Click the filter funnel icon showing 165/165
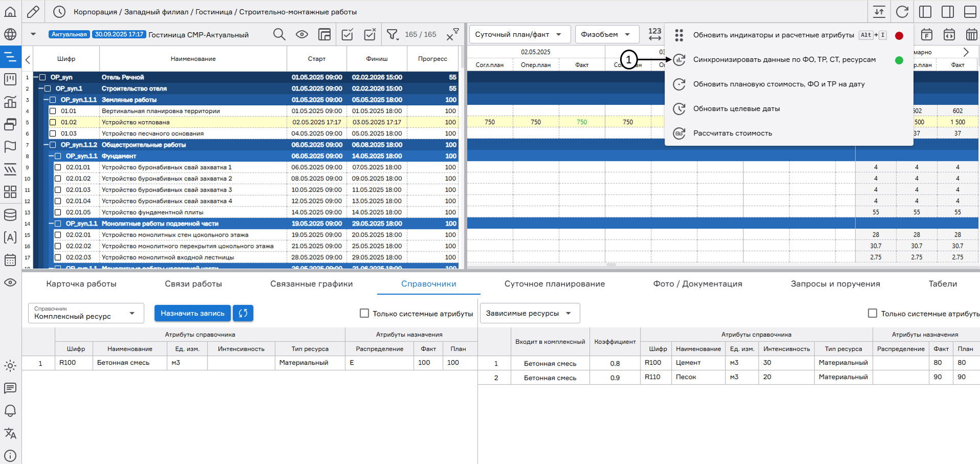980x464 pixels. [x=393, y=34]
